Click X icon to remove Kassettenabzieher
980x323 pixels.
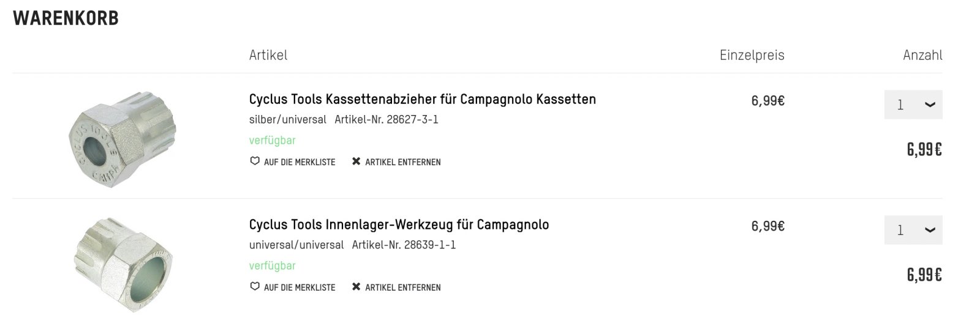(356, 161)
